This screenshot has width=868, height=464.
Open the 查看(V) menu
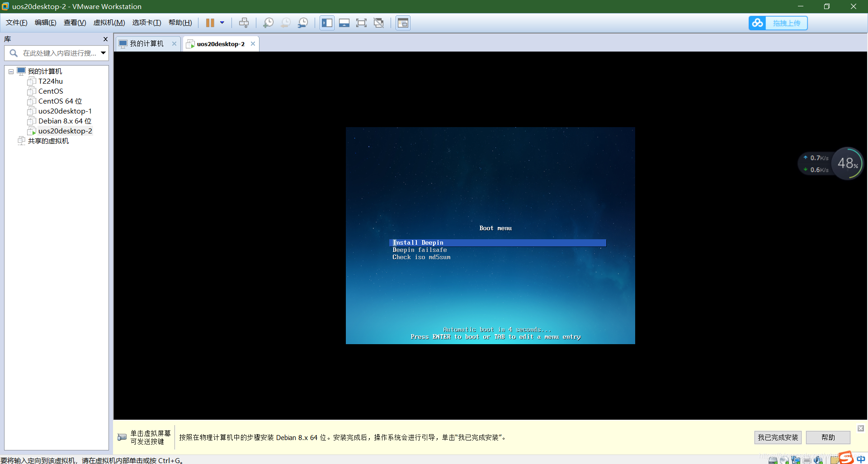(x=75, y=23)
